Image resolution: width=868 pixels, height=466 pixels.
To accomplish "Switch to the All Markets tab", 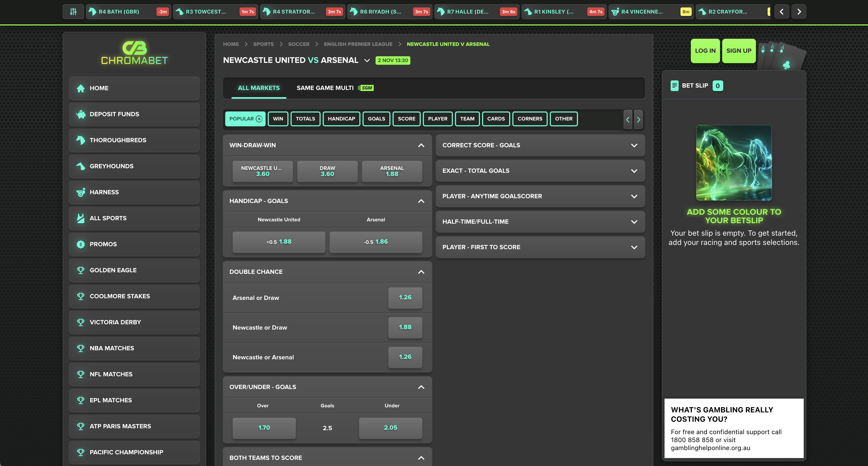I will click(x=258, y=88).
